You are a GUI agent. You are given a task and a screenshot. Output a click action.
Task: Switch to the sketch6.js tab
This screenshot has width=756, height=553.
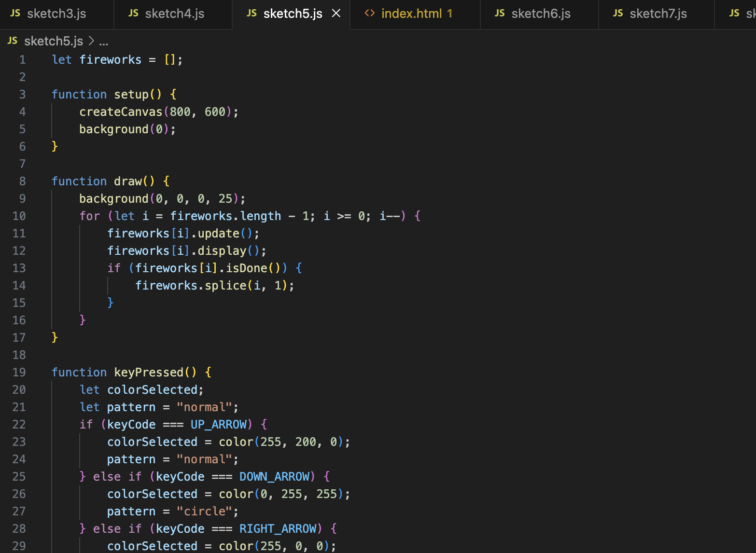(541, 13)
